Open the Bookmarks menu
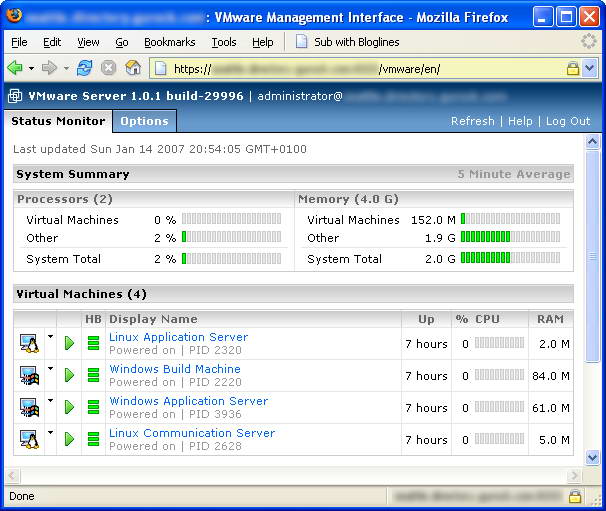 (170, 42)
